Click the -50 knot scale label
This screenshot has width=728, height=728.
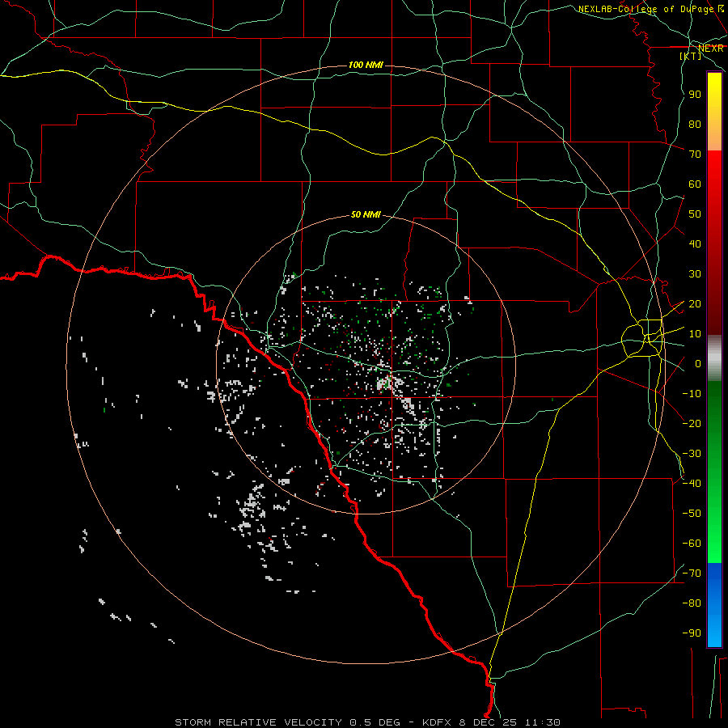[x=692, y=514]
